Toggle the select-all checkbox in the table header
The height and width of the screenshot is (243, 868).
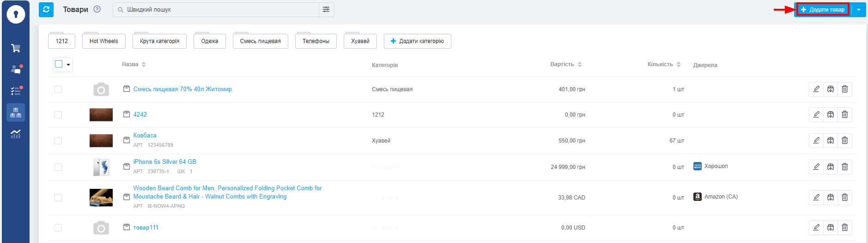coord(59,64)
